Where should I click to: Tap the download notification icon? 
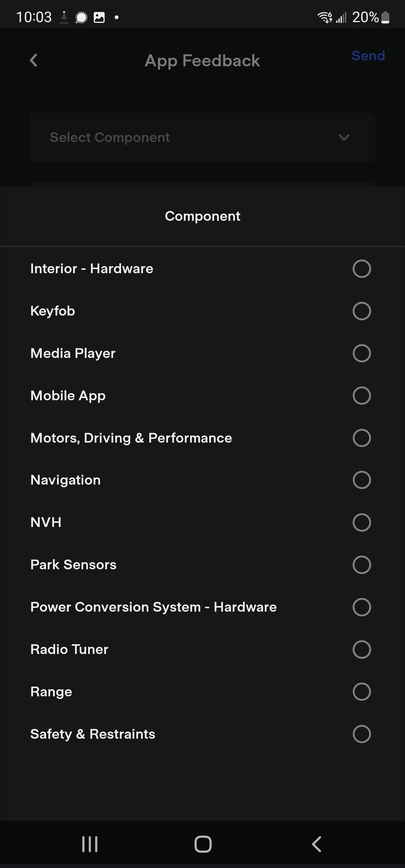tap(64, 17)
